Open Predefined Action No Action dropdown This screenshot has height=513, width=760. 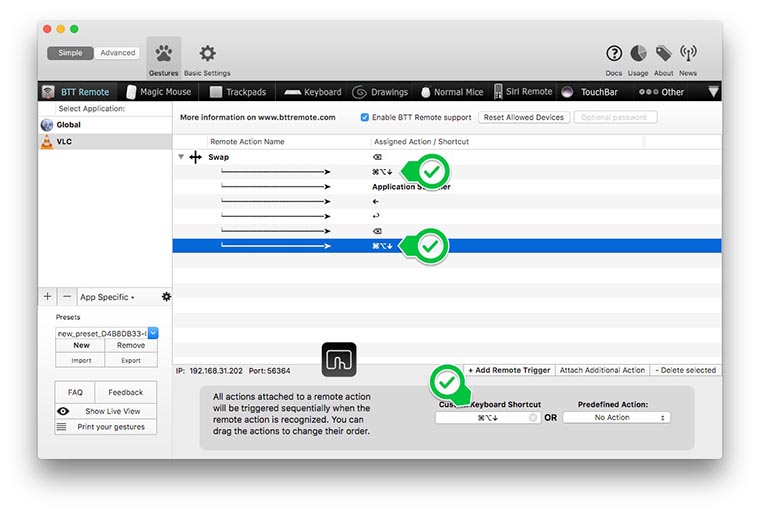[x=617, y=417]
